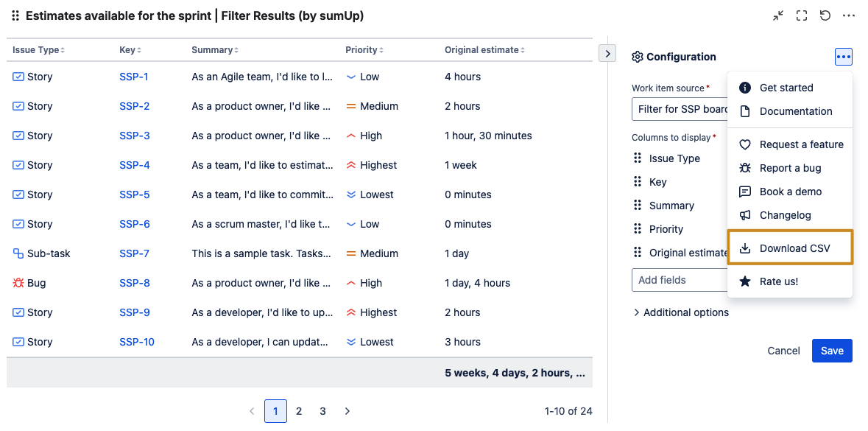
Task: Sort by Original estimate column header
Action: click(x=484, y=50)
